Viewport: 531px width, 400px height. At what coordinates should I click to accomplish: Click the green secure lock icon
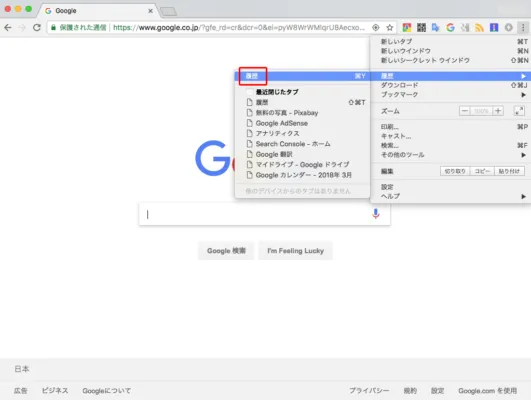53,27
